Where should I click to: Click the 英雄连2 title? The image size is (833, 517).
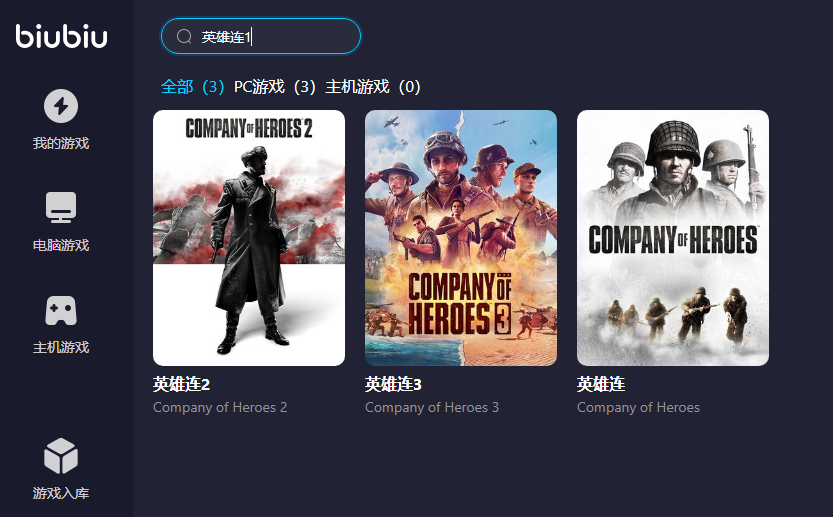[x=182, y=384]
